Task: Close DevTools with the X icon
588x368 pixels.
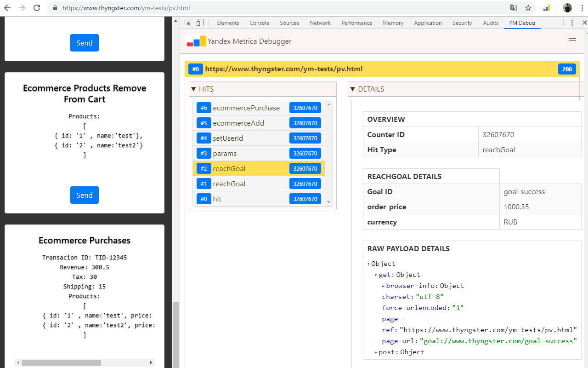Action: [584, 23]
